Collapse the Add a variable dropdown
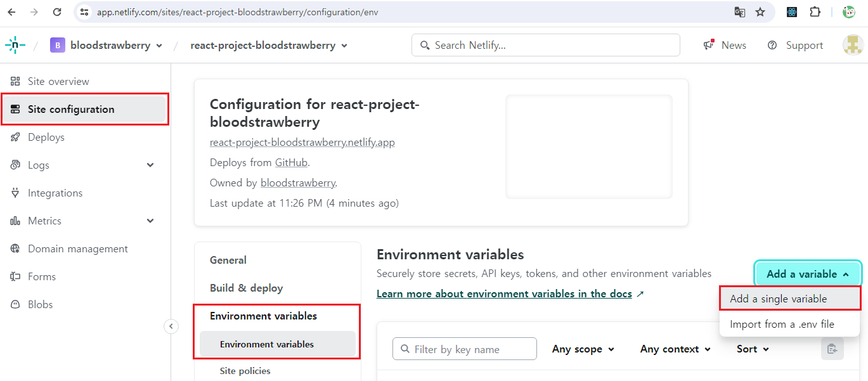 (808, 274)
